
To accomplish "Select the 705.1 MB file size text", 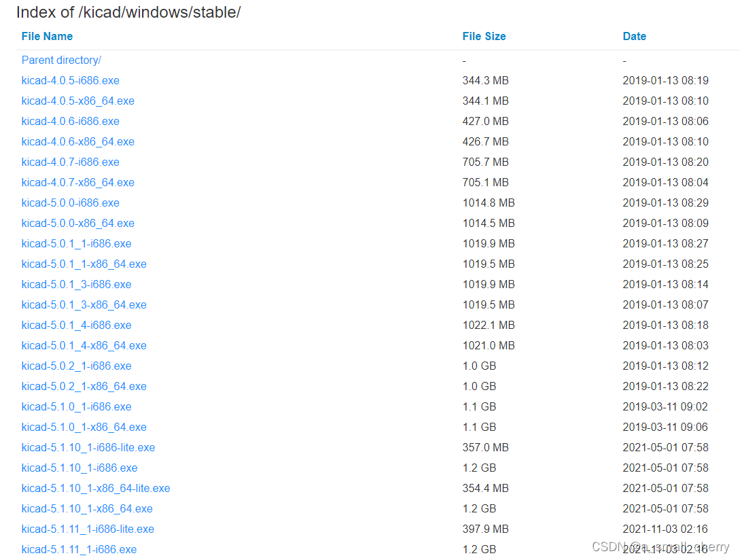I will (486, 182).
